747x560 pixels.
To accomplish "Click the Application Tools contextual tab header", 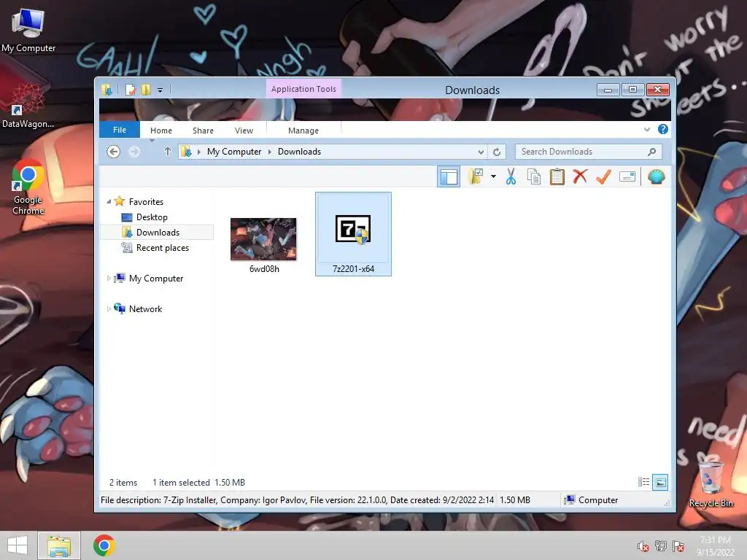I will tap(303, 89).
